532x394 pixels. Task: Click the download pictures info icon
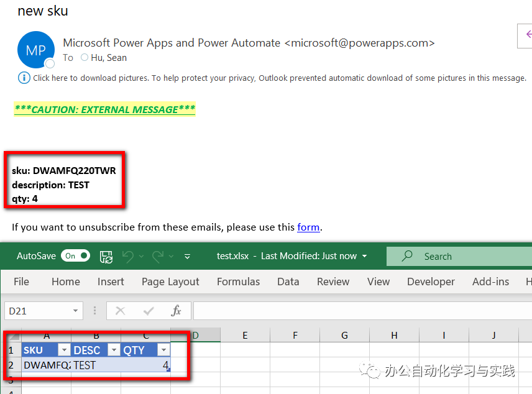(x=24, y=78)
